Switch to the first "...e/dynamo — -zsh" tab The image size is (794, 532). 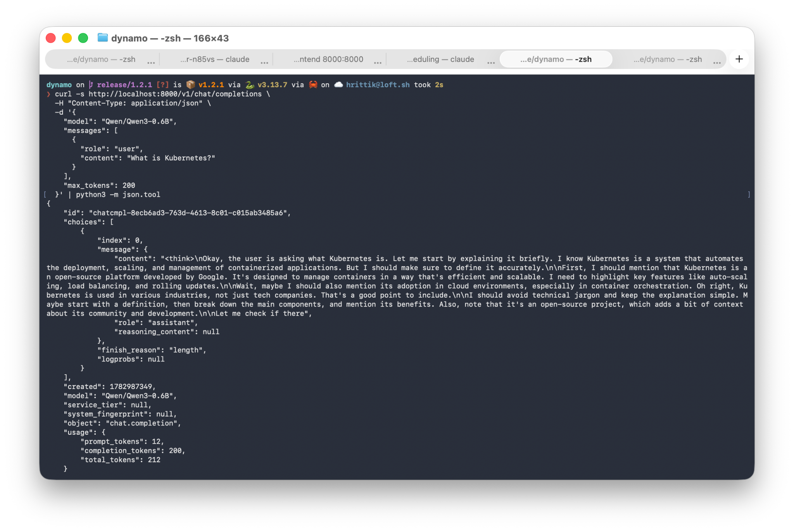click(x=101, y=59)
